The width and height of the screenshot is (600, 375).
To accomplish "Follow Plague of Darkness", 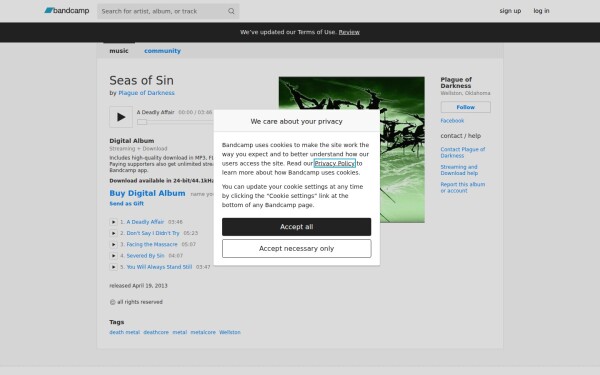I will 465,107.
